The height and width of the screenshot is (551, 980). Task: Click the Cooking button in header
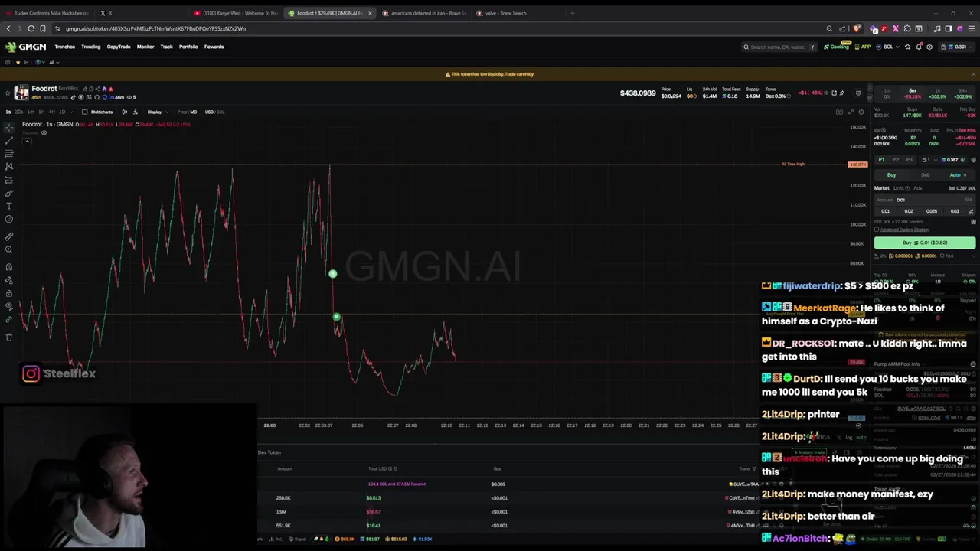click(x=837, y=47)
